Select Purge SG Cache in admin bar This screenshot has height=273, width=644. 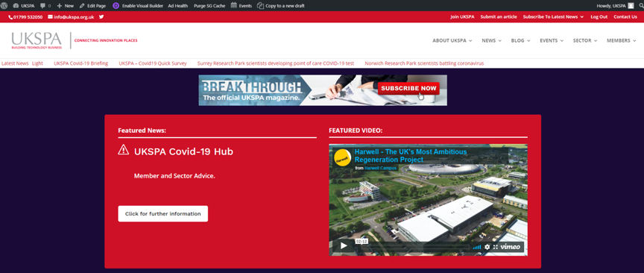point(209,6)
